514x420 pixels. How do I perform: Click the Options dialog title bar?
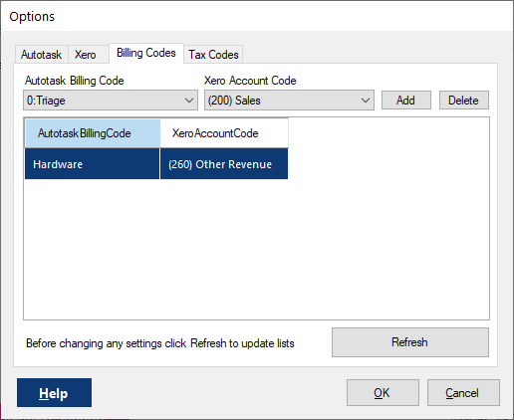(x=257, y=17)
